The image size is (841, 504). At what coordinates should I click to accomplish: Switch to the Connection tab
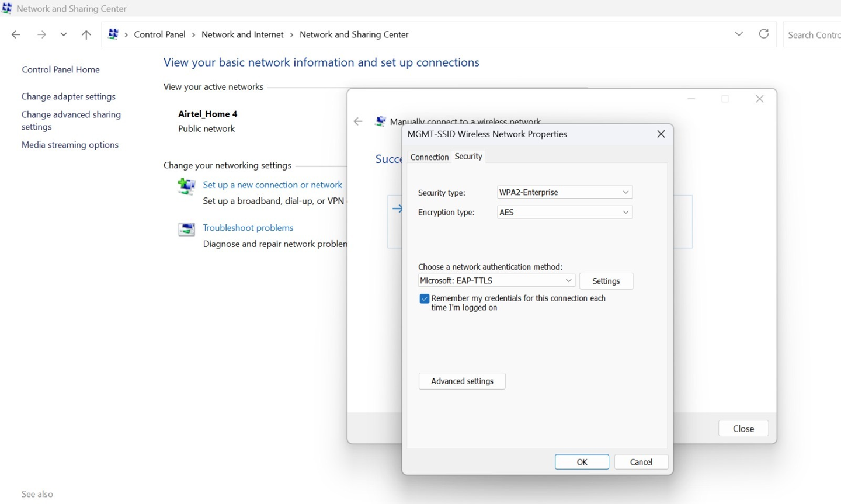[x=429, y=157]
